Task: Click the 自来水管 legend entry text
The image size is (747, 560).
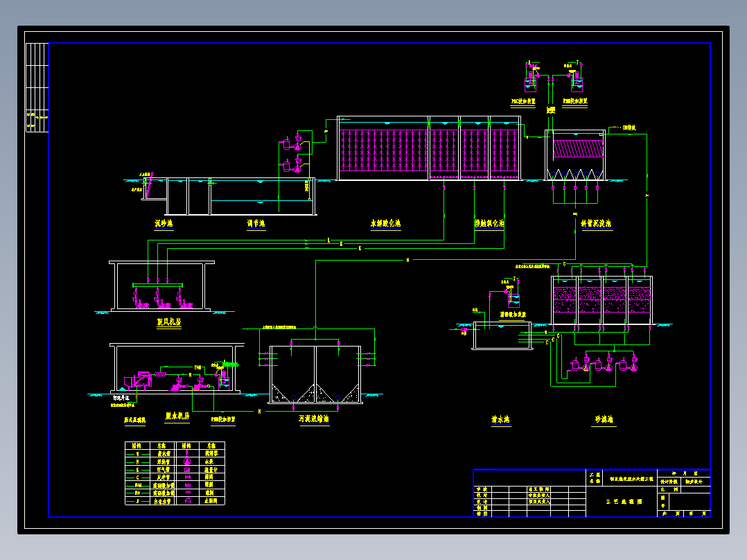Action: [164, 501]
